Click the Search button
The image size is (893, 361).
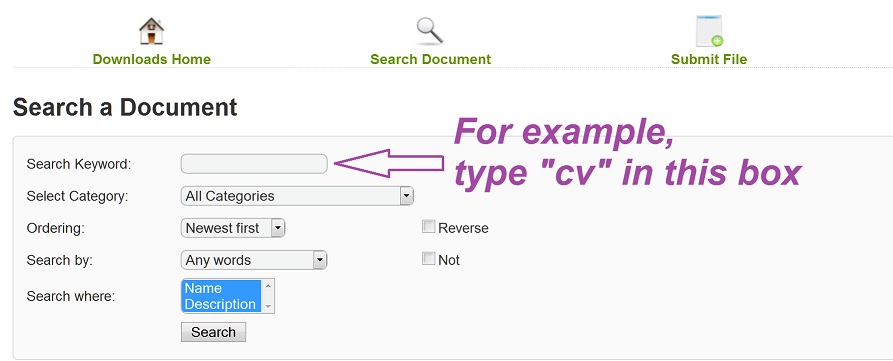pyautogui.click(x=214, y=332)
